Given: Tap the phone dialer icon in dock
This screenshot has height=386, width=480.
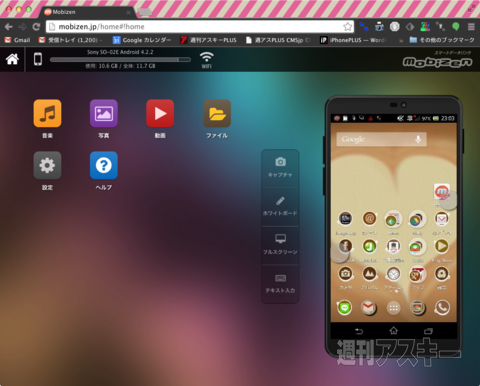Looking at the screenshot, I should point(442,307).
